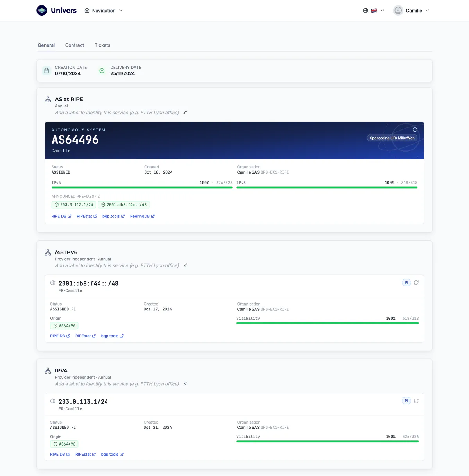Switch to the Contract tab
The height and width of the screenshot is (476, 469).
(75, 45)
